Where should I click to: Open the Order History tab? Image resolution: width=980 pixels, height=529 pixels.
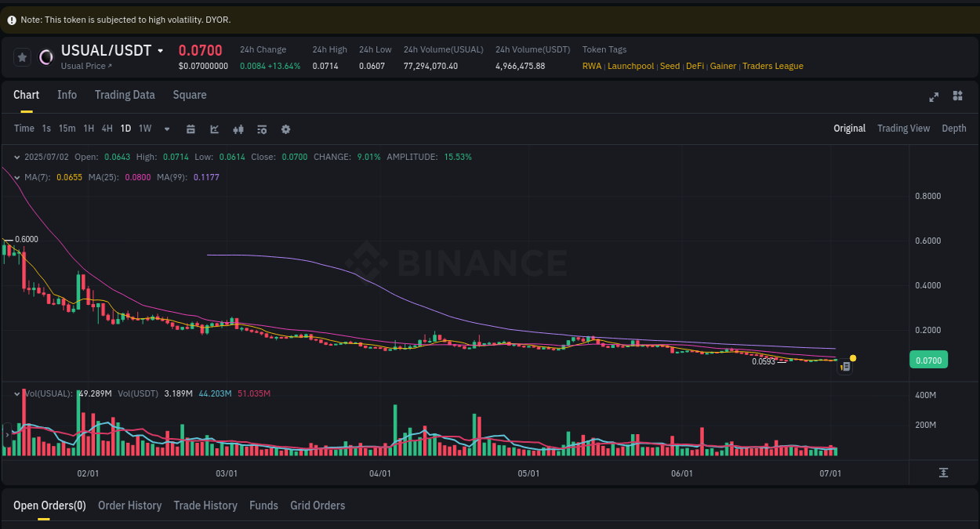(129, 505)
